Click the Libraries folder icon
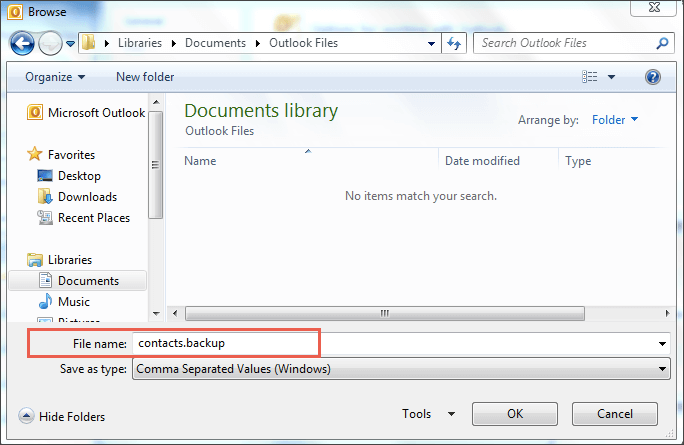This screenshot has height=445, width=684. (35, 260)
